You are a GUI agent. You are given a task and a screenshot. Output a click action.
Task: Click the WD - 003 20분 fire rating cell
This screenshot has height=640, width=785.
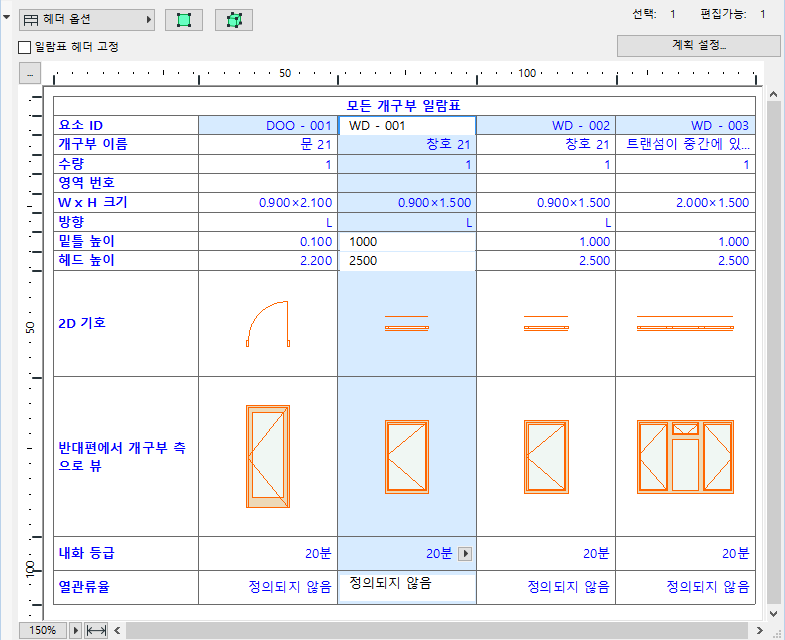point(685,554)
